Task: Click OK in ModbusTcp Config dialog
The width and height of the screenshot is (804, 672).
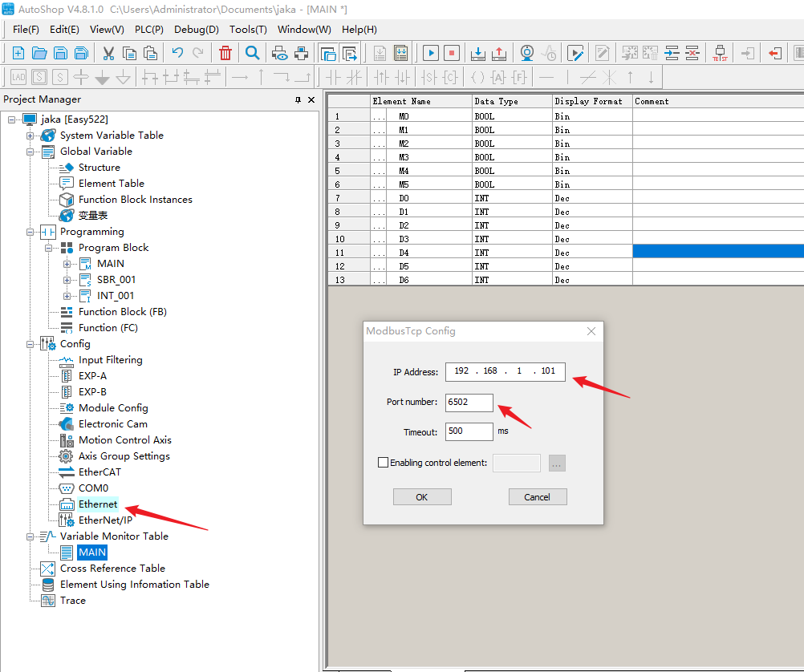Action: point(422,497)
